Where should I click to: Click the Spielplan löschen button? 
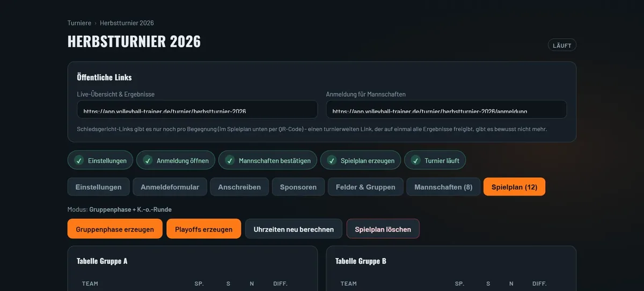pos(383,229)
